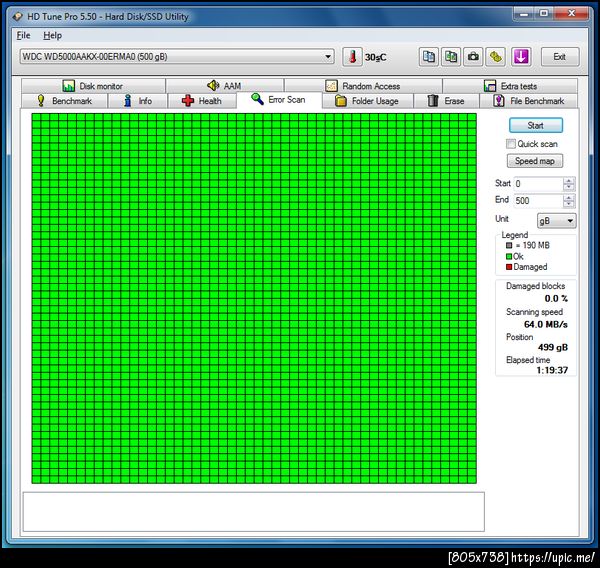Open the Help menu
Viewport: 600px width, 568px height.
pos(52,36)
